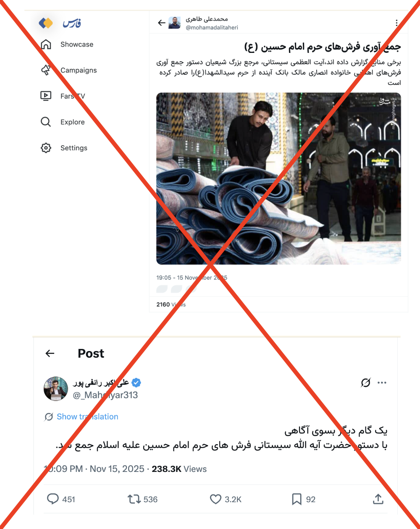Bookmark the tweet with 92 bookmarks
The width and height of the screenshot is (420, 529).
[x=297, y=499]
